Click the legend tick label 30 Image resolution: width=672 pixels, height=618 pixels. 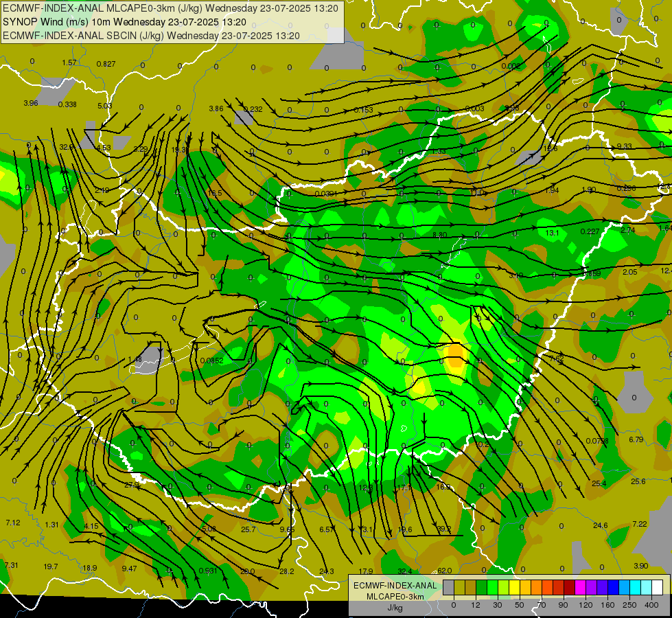click(497, 605)
